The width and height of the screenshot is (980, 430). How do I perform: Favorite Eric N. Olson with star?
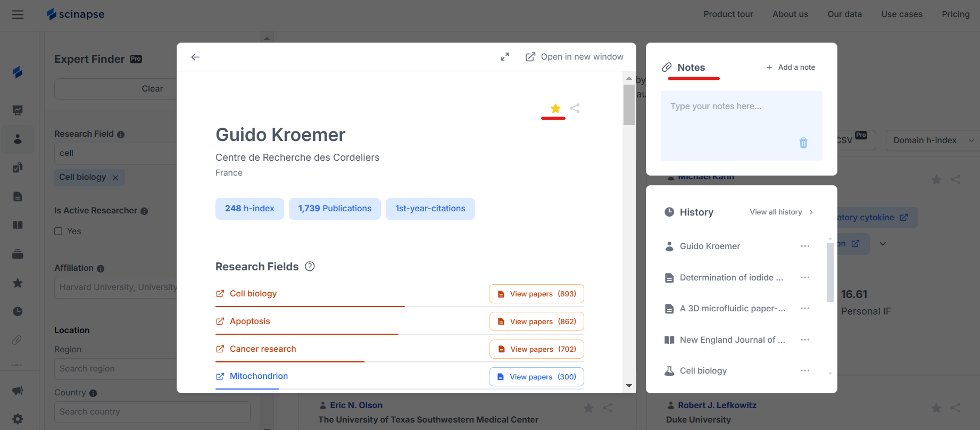588,408
